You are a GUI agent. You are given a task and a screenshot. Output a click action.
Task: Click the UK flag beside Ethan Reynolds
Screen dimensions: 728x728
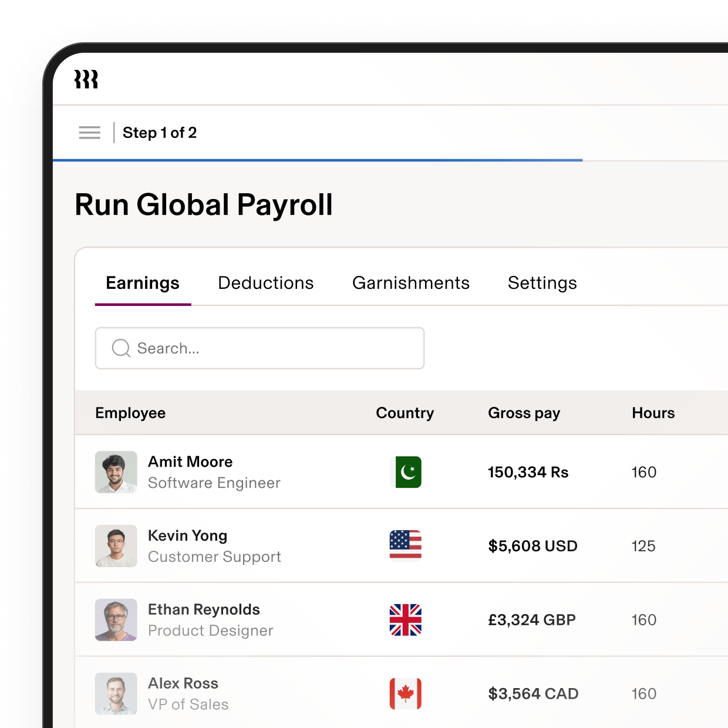pyautogui.click(x=405, y=620)
